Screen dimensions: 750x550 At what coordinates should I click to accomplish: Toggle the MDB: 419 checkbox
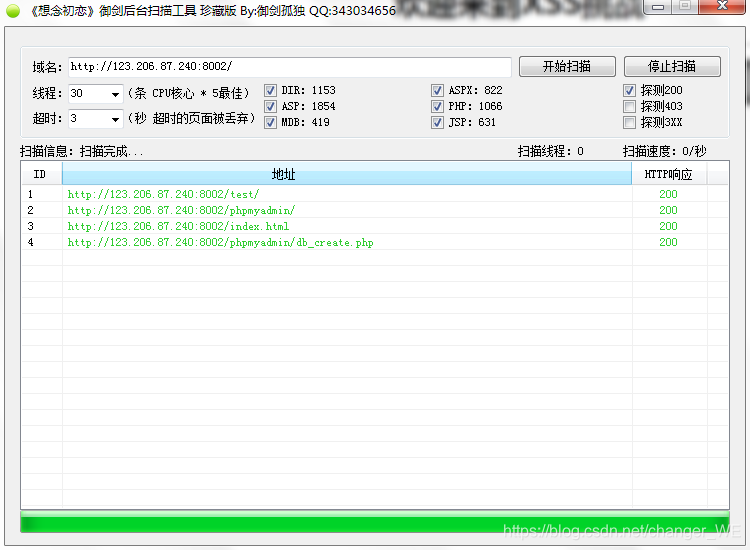pyautogui.click(x=270, y=122)
